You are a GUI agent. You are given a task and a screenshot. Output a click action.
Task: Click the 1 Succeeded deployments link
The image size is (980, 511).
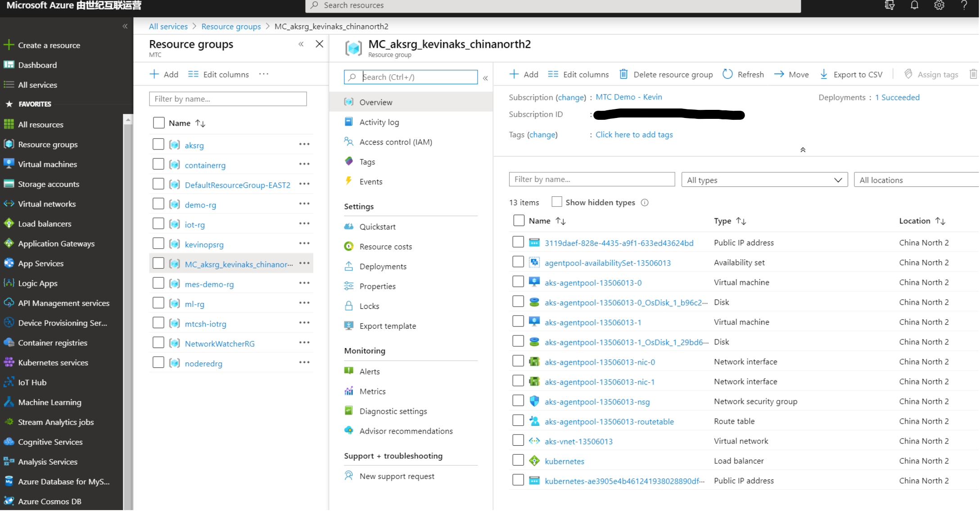point(897,97)
